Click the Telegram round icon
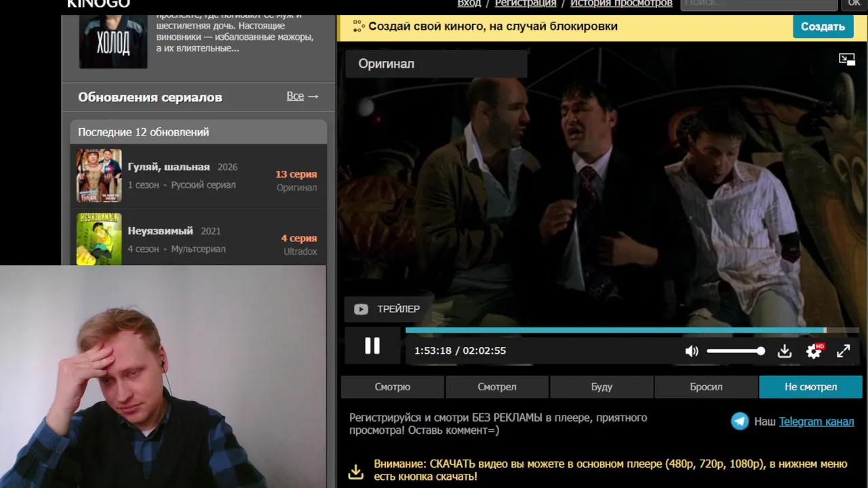Image resolution: width=868 pixels, height=488 pixels. [740, 422]
